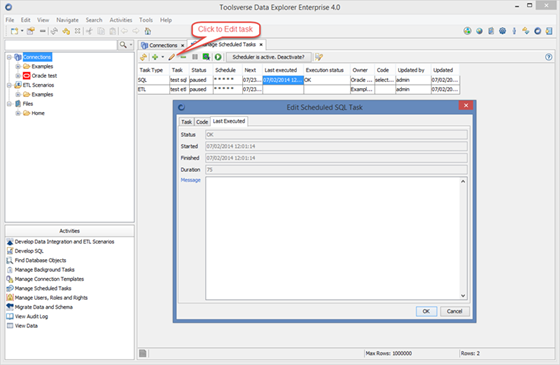The image size is (560, 365).
Task: Click the Paste clipboard icon
Action: pyautogui.click(x=112, y=31)
